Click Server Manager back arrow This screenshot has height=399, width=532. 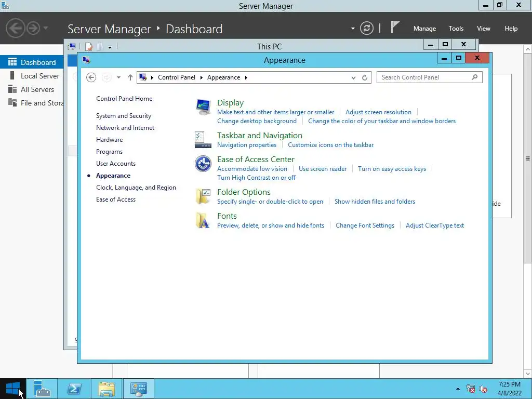15,28
